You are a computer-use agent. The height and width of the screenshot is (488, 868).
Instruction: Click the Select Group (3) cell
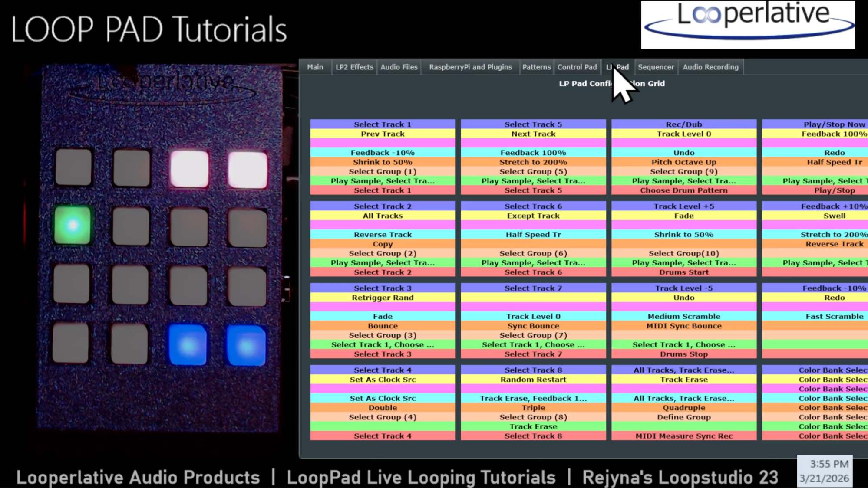click(383, 335)
